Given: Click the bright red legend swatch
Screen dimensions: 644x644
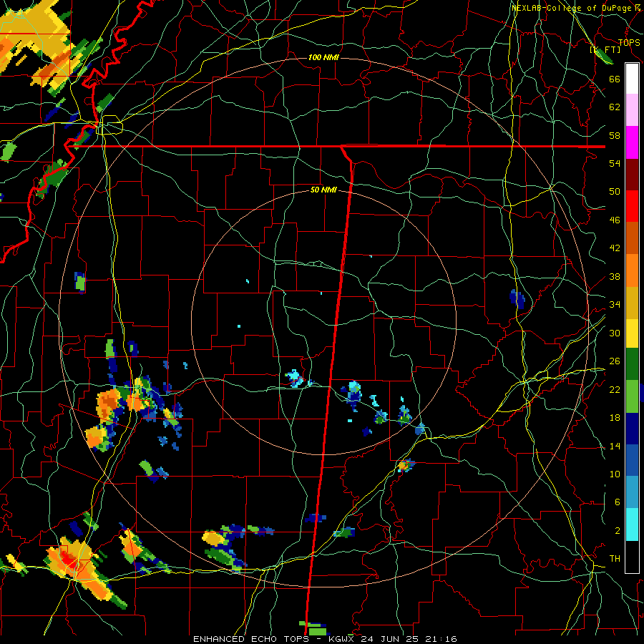Looking at the screenshot, I should [632, 206].
